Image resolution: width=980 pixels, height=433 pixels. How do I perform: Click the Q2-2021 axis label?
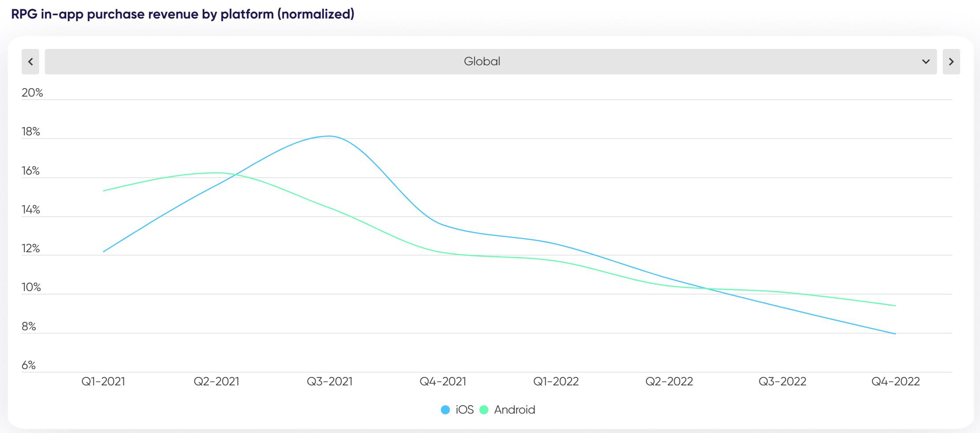pos(217,382)
